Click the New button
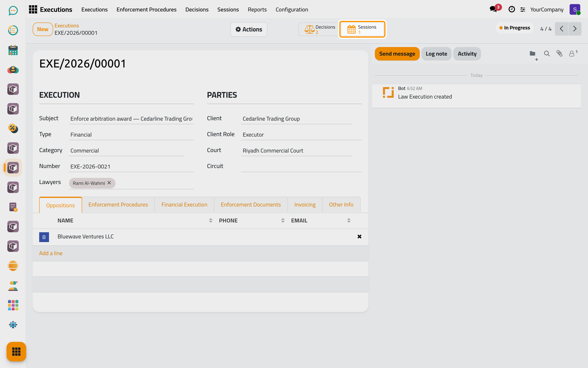Viewport: 588px width, 368px height. click(43, 29)
